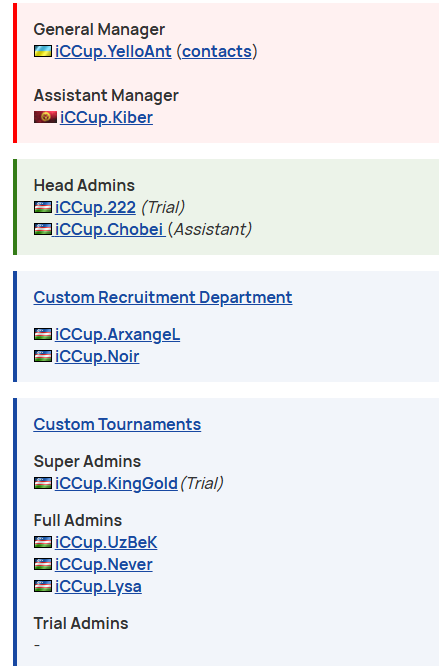View iCCup.ArxangeL's profile
Image resolution: width=439 pixels, height=666 pixels.
pyautogui.click(x=117, y=334)
